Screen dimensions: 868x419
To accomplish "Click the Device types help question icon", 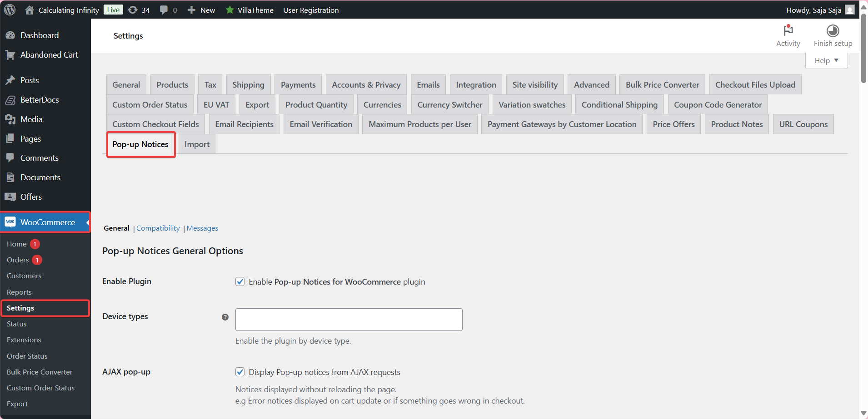I will click(225, 317).
